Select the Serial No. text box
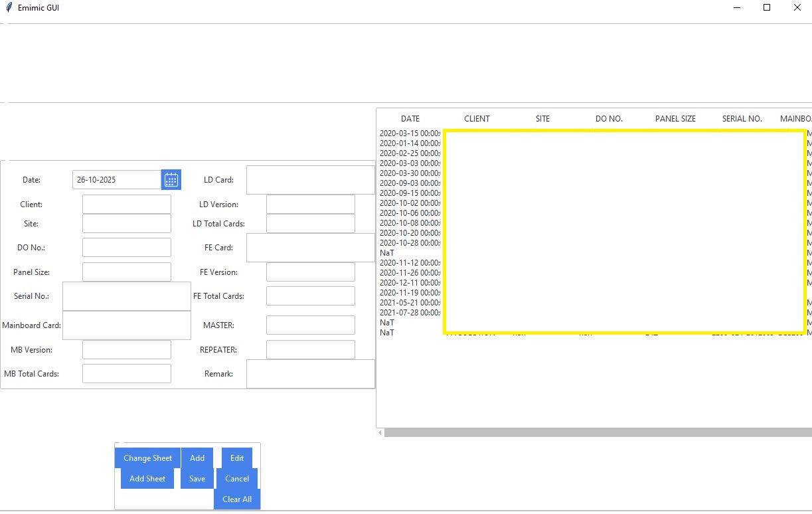The height and width of the screenshot is (514, 812). pyautogui.click(x=126, y=296)
